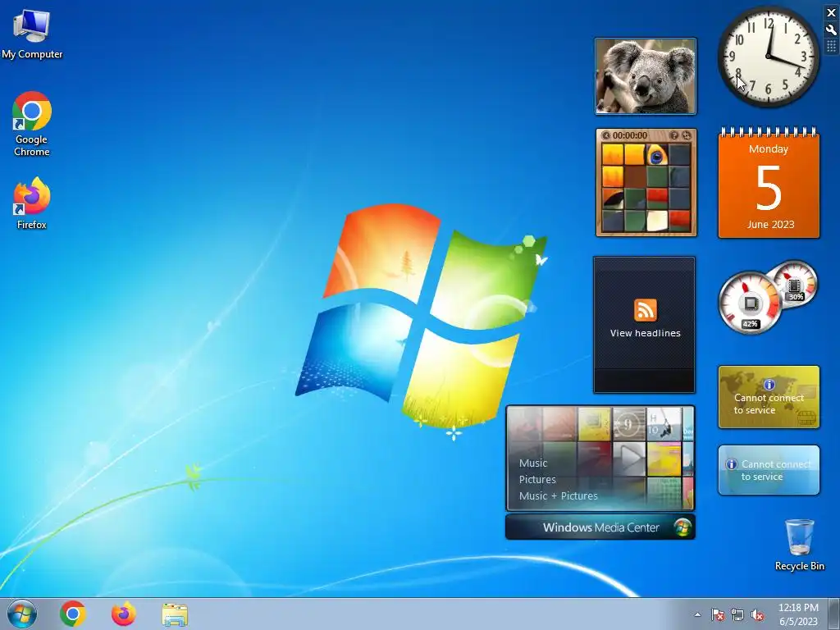Click the white puzzle tile
The image size is (840, 630).
pyautogui.click(x=657, y=221)
